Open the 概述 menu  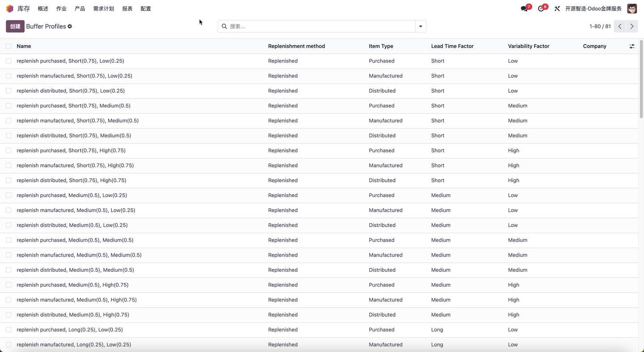43,9
